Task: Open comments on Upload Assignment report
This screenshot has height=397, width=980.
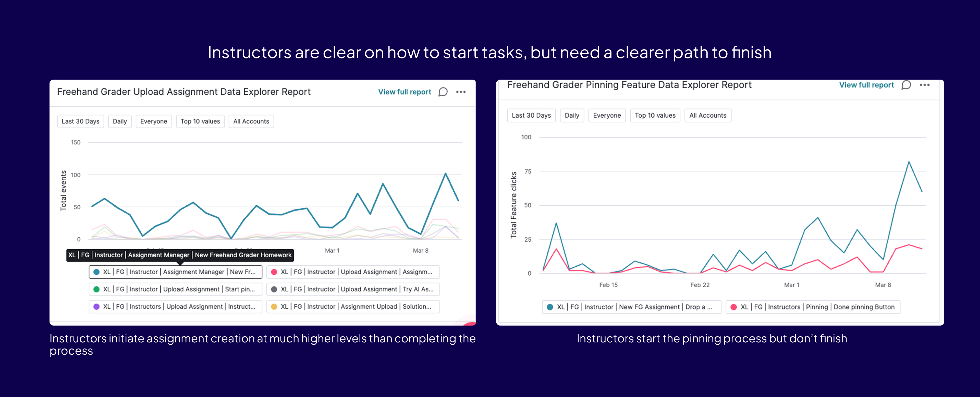Action: [443, 92]
